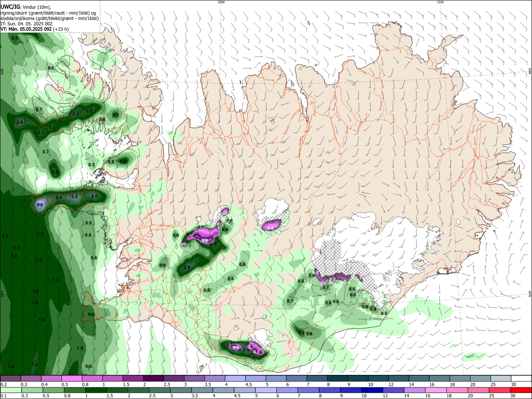Click the '2.2' precipitation value on map
This screenshot has height=399, width=532.
76,113
